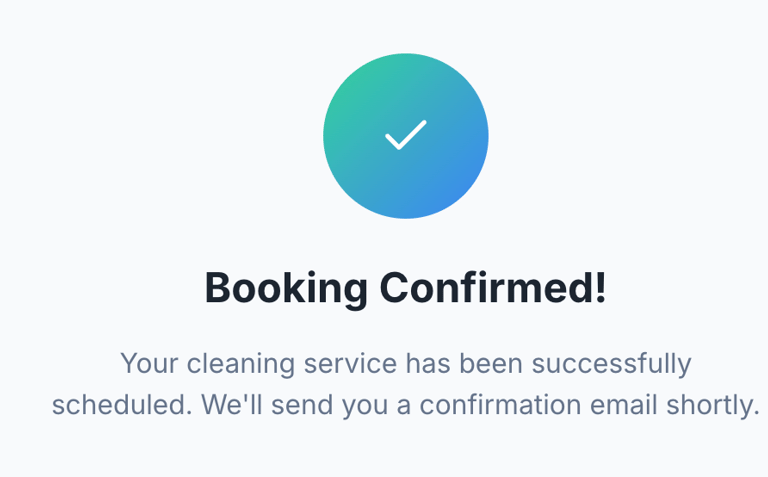768x477 pixels.
Task: Click the exclamation mark after Confirmed
Action: [x=601, y=287]
